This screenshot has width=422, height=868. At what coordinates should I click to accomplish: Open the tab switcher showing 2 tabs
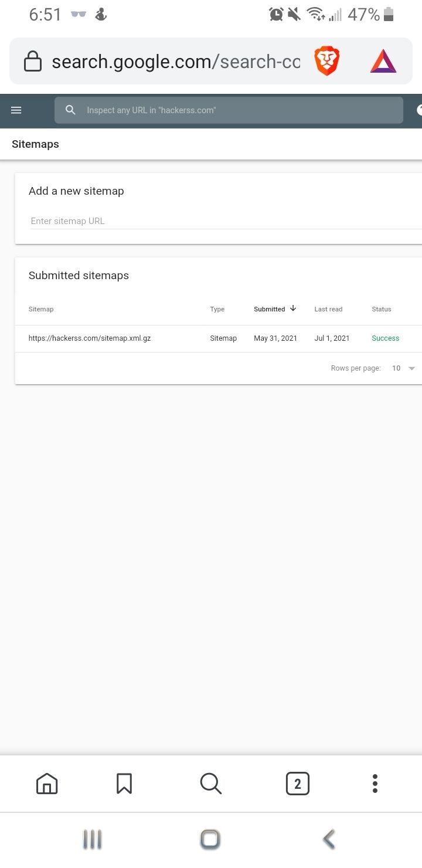[297, 784]
